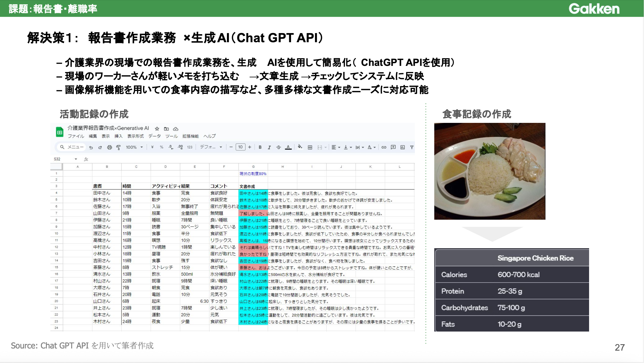Open the デフォ... font dropdown
Image resolution: width=644 pixels, height=363 pixels.
(x=211, y=147)
